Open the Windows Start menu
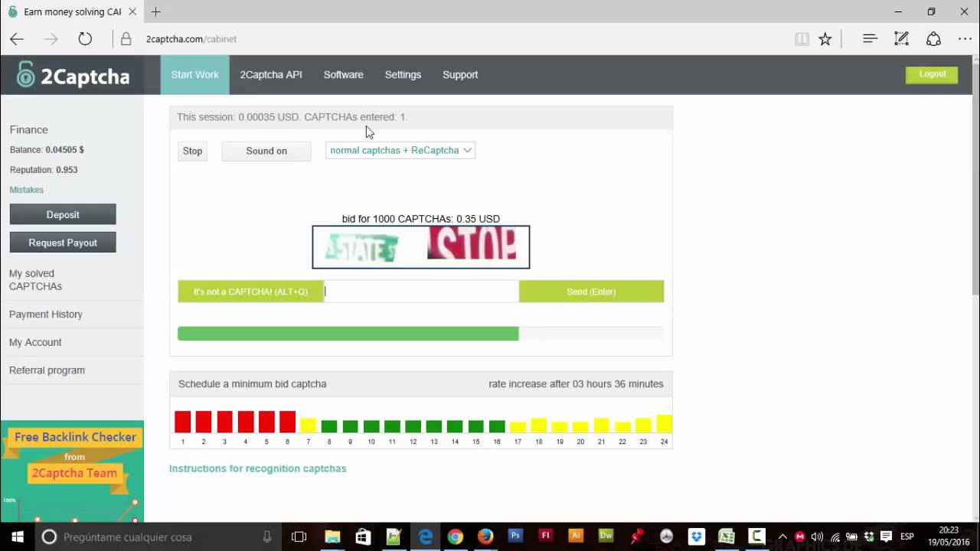Image resolution: width=980 pixels, height=551 pixels. [18, 537]
